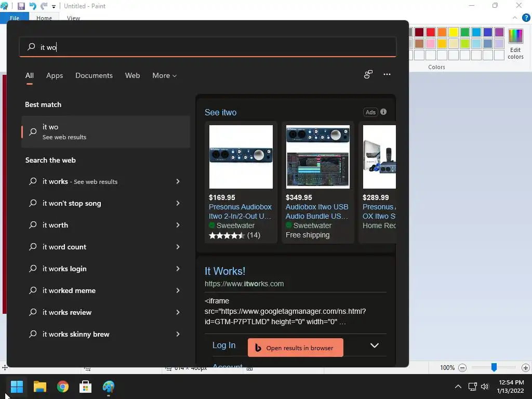Viewport: 532px width, 399px height.
Task: Expand the chevron next to Log In
Action: [374, 345]
